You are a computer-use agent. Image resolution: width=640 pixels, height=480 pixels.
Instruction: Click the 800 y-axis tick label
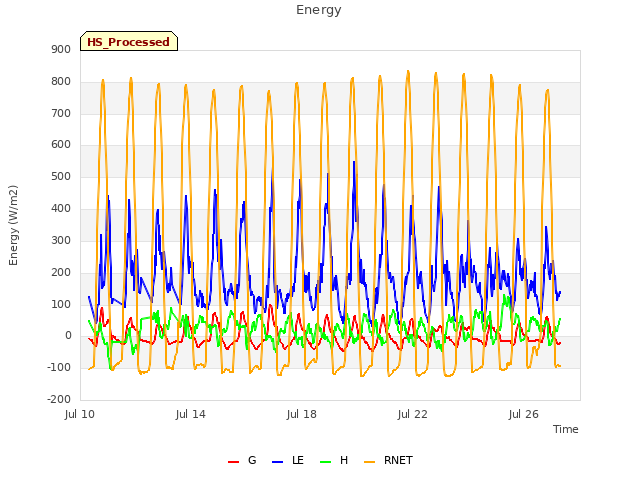click(x=61, y=81)
